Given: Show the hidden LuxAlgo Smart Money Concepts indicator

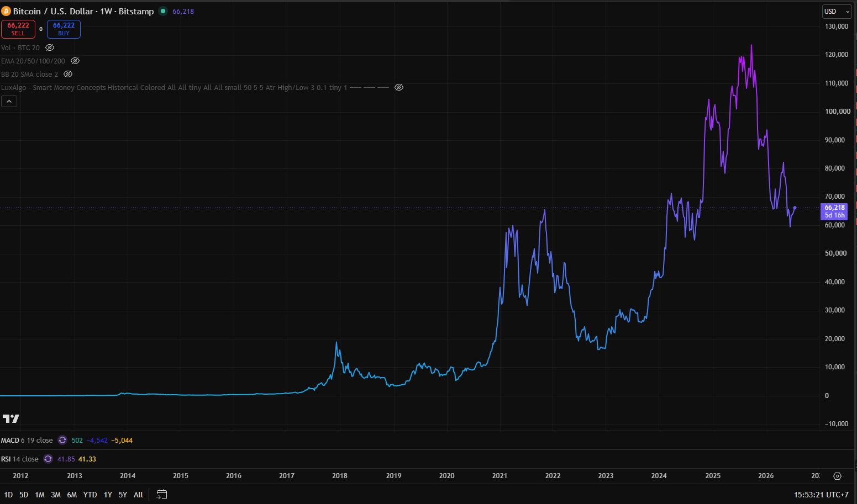Looking at the screenshot, I should click(399, 87).
